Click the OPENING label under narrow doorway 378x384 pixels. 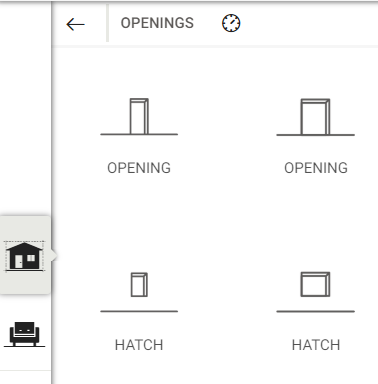(x=139, y=168)
